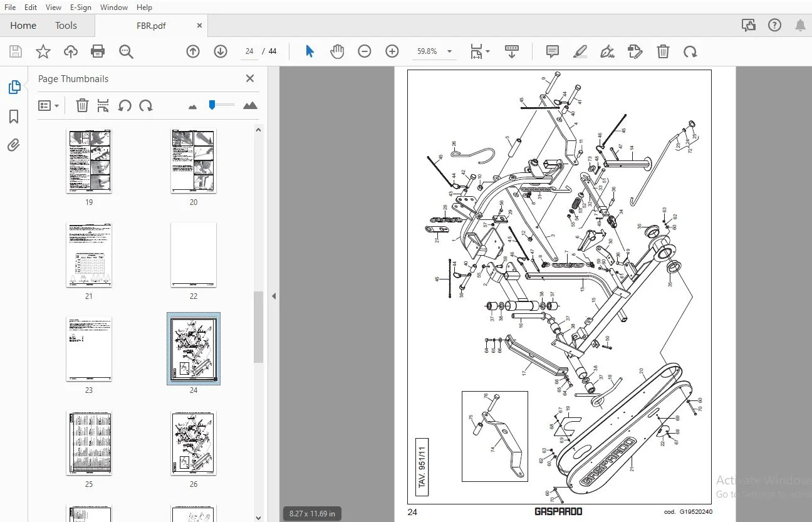
Task: Activate the hand pan tool
Action: click(x=337, y=51)
